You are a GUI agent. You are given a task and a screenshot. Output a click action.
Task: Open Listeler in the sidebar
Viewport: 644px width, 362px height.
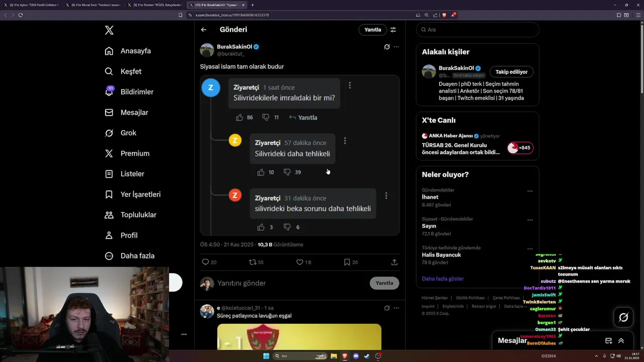(124, 174)
